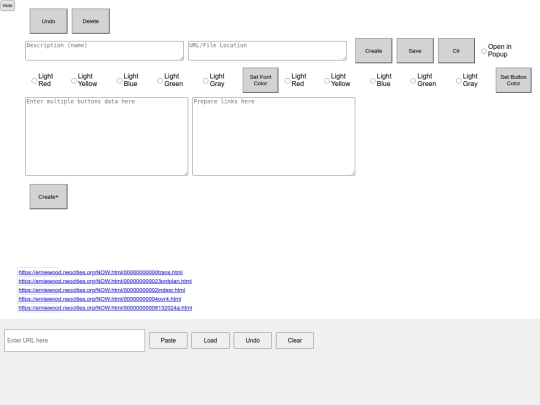
Task: Select Light Gray in the button color group
Action: pos(459,81)
